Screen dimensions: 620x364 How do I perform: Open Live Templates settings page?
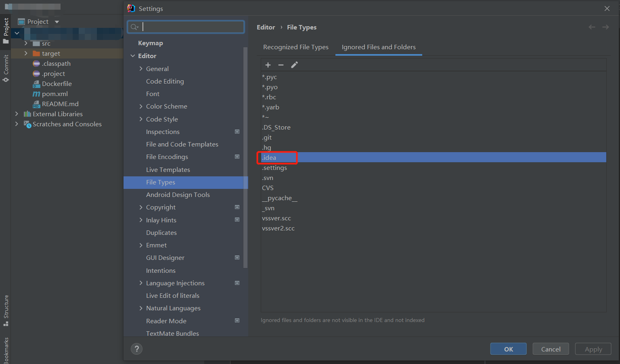[x=168, y=169]
